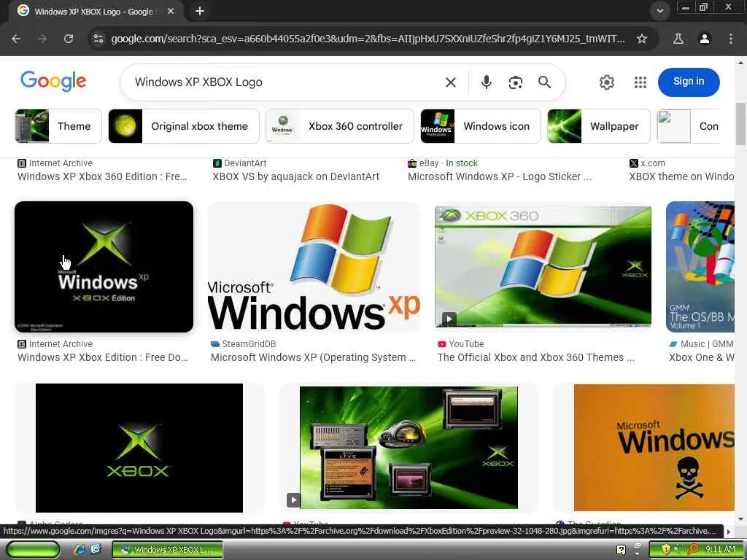Go to Google home via logo

click(x=53, y=81)
